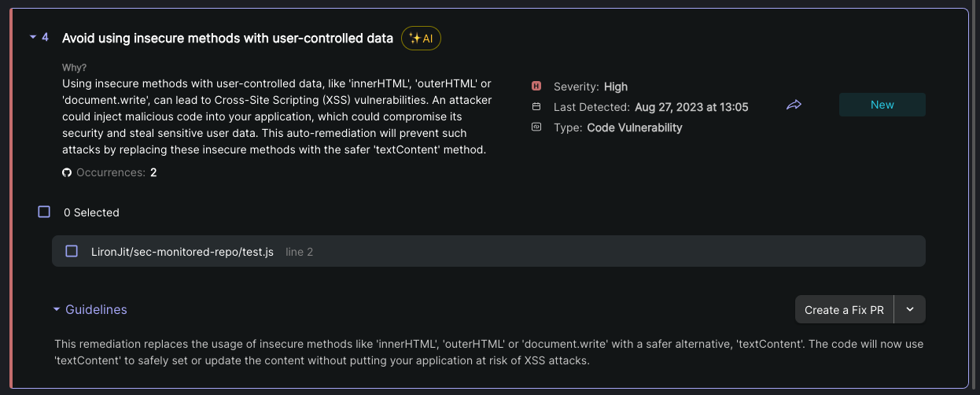Collapse the Guidelines section
Screen dimensions: 980x395
click(x=57, y=310)
